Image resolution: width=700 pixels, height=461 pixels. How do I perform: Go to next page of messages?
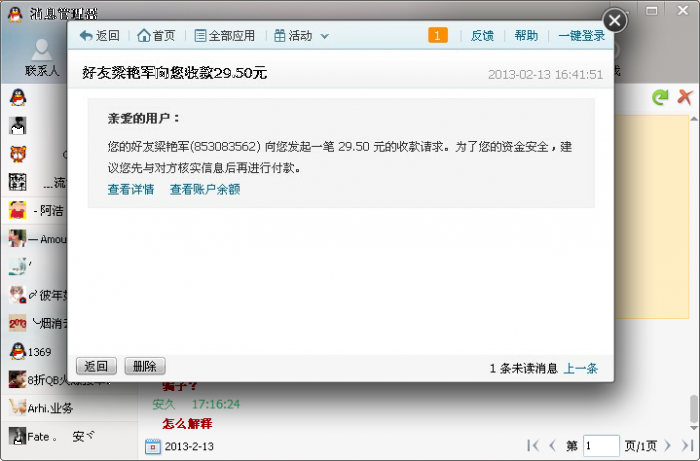[x=667, y=445]
